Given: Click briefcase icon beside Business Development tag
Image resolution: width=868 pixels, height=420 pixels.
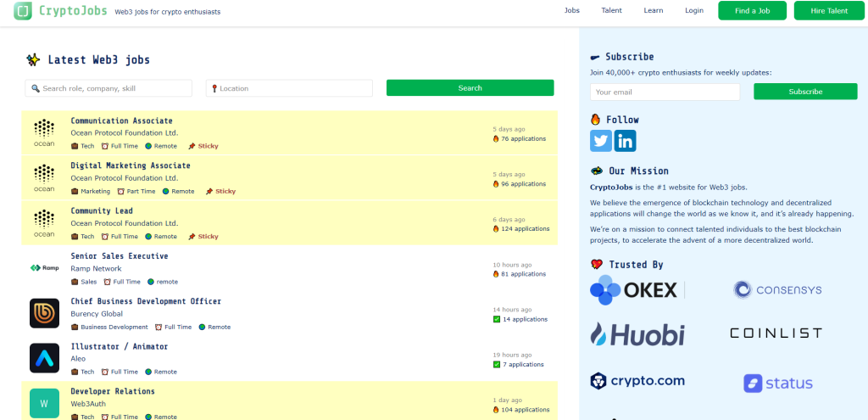Looking at the screenshot, I should (x=75, y=327).
